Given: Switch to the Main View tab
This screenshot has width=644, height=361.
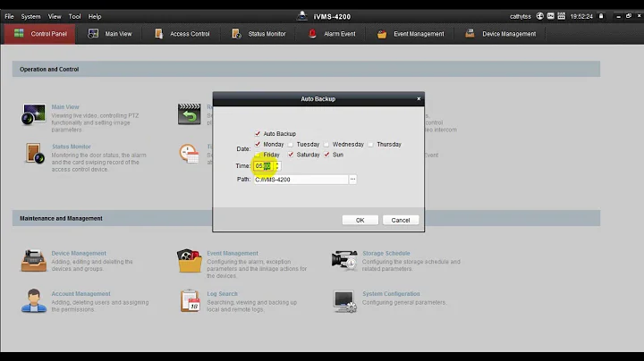Looking at the screenshot, I should pos(110,34).
